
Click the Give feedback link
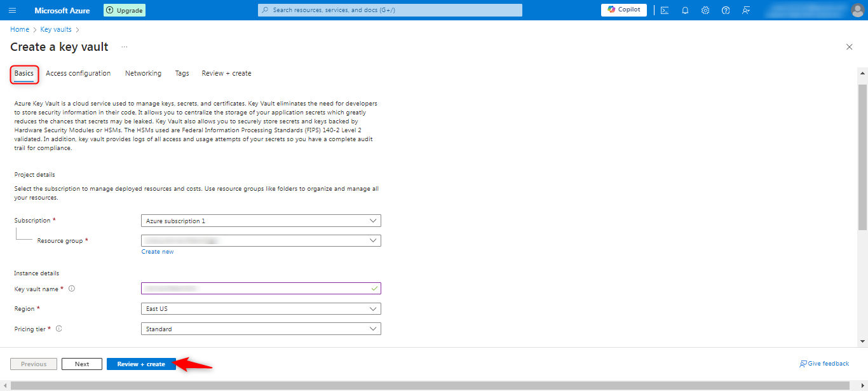(x=824, y=364)
